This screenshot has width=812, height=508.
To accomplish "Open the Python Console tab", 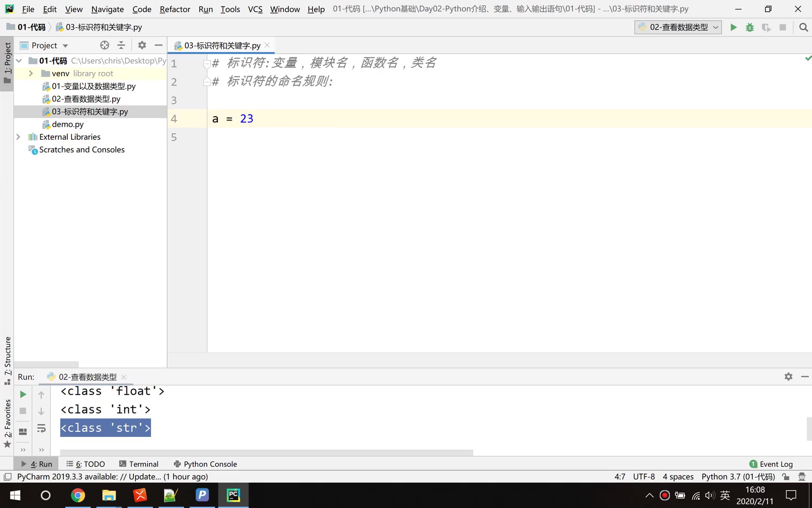I will 205,464.
